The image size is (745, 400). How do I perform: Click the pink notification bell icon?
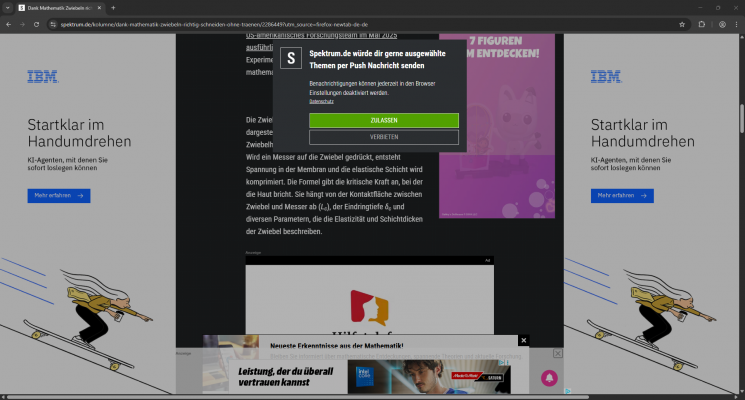tap(549, 378)
